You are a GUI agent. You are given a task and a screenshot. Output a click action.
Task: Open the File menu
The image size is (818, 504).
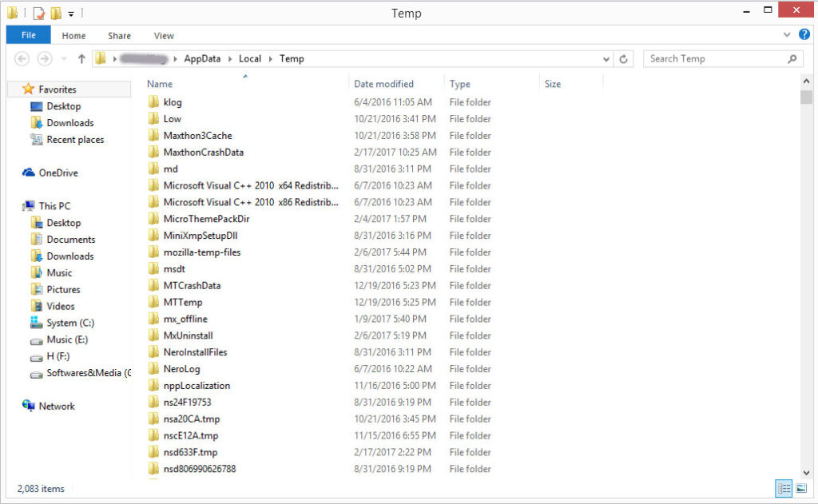28,35
